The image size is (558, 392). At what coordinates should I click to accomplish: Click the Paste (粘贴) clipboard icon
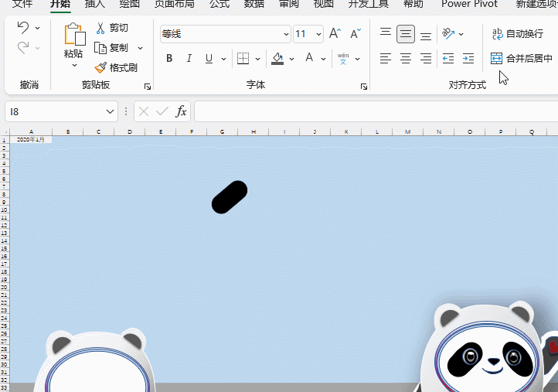click(x=74, y=35)
